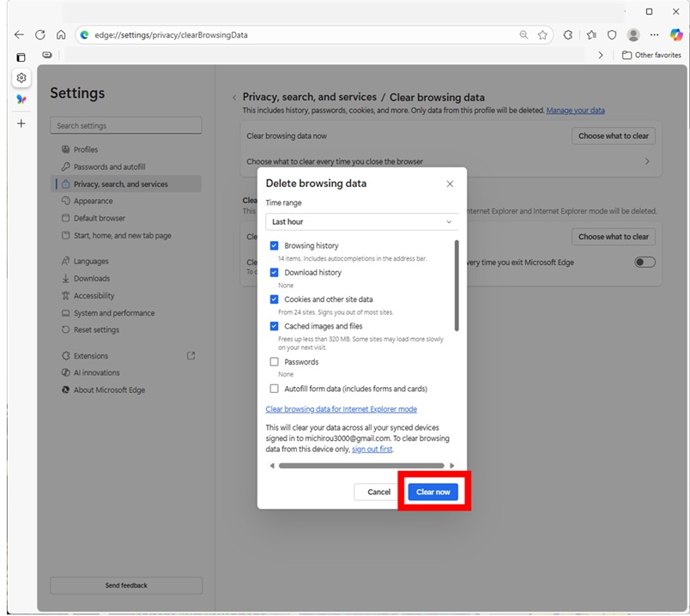Click the dialog's horizontal scrollbar
This screenshot has width=690, height=616.
361,466
